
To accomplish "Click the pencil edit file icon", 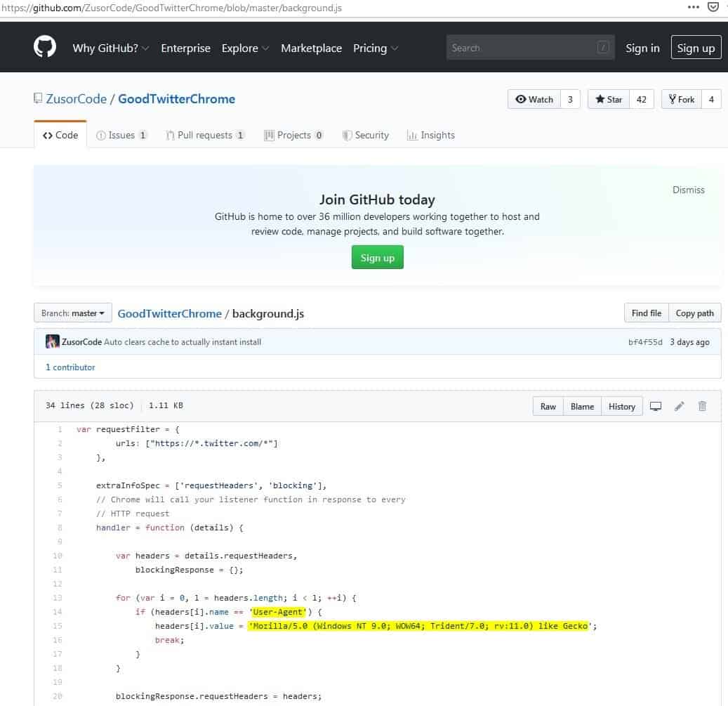I will [x=679, y=406].
